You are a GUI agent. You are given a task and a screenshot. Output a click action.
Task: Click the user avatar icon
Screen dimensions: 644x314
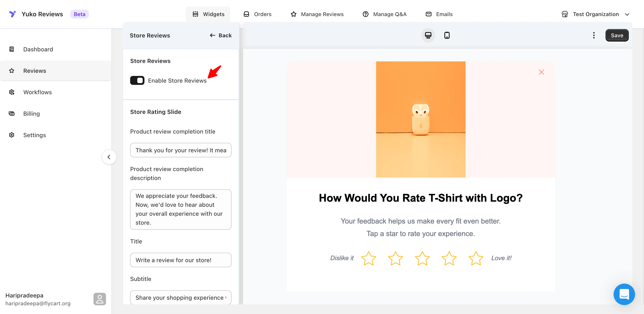[100, 299]
